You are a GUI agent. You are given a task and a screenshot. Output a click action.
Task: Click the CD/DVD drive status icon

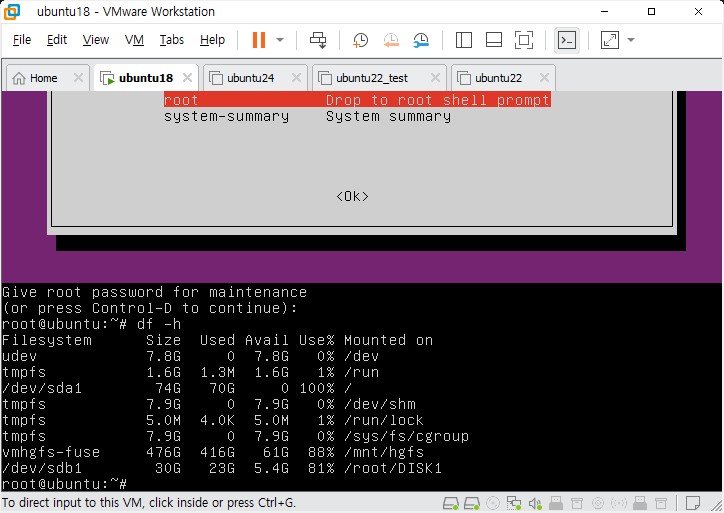coord(493,503)
